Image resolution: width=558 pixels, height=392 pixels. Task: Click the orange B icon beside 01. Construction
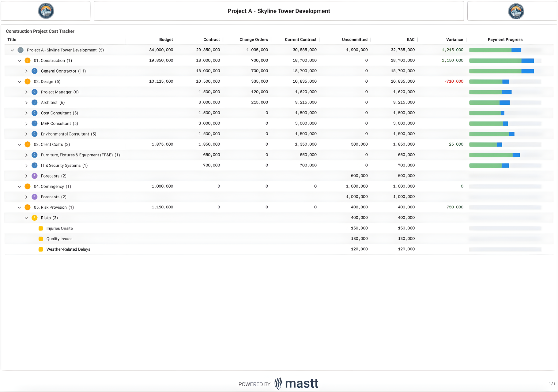[x=28, y=60]
